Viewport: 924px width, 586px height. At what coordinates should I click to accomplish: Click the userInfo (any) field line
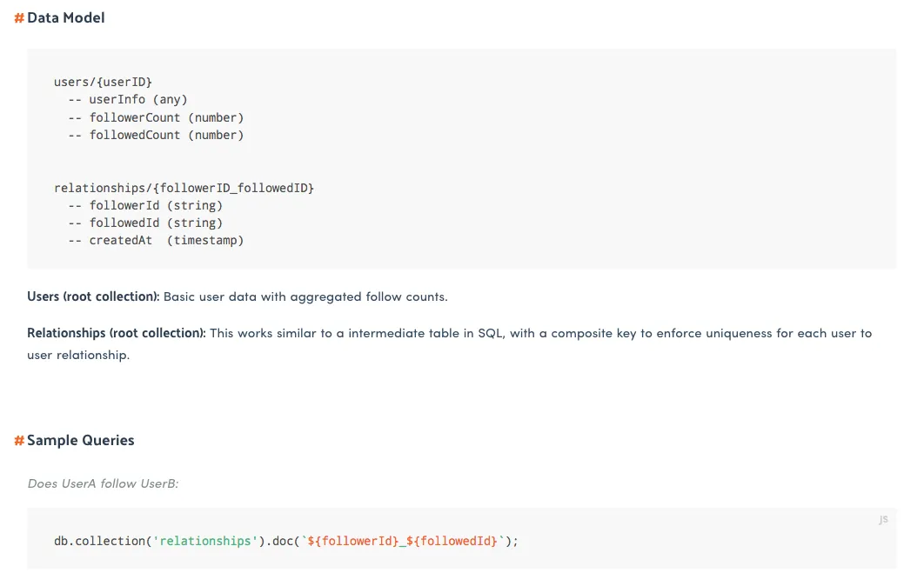(x=137, y=99)
